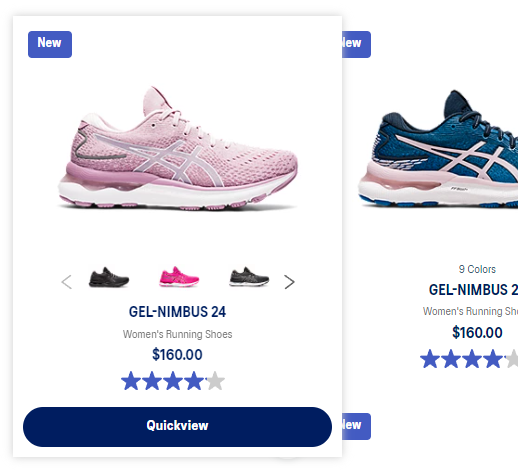Click the $160.00 price in first card
518x472 pixels.
[x=177, y=354]
